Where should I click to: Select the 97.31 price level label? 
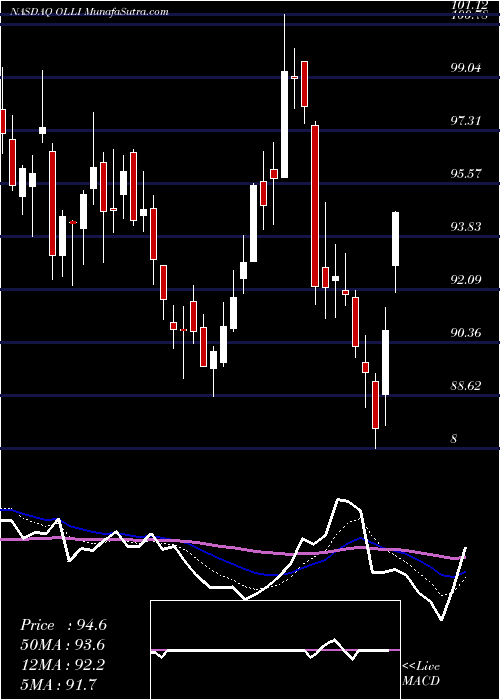click(466, 121)
